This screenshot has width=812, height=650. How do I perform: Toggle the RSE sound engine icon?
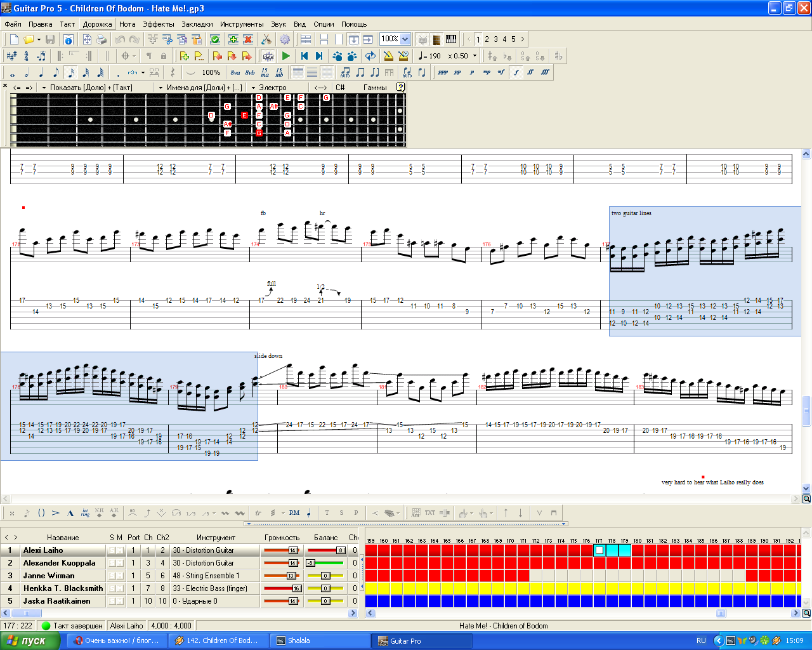point(268,56)
